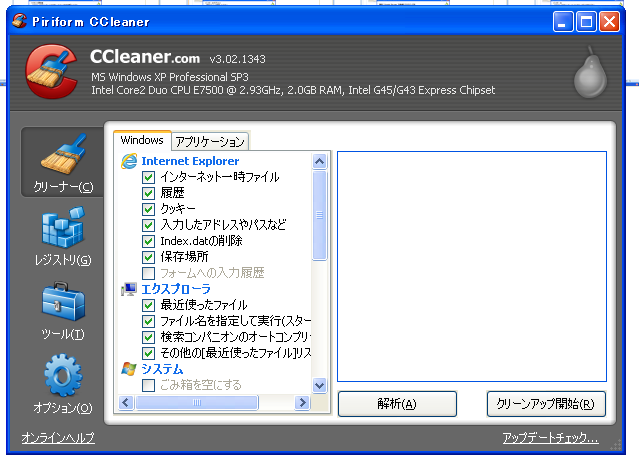Click the horizontal scroll-right arrow
Screen dimensions: 639x458
(302, 403)
